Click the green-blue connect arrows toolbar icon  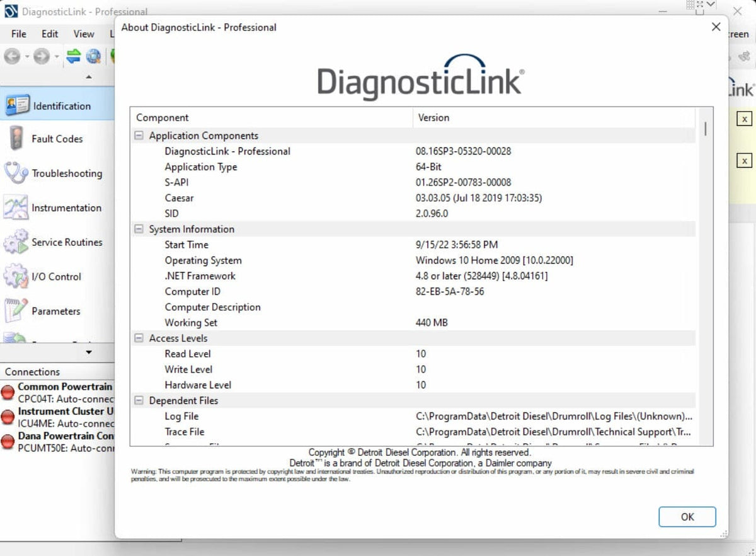[74, 57]
